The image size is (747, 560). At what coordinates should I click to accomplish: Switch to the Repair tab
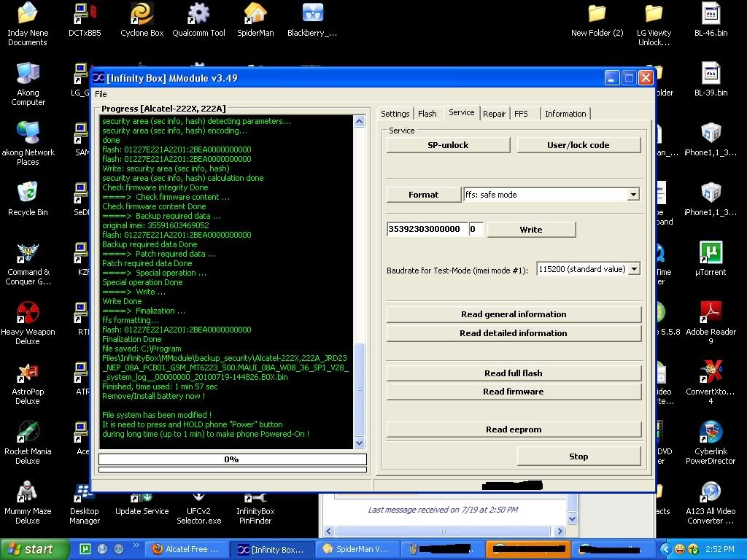click(x=494, y=114)
